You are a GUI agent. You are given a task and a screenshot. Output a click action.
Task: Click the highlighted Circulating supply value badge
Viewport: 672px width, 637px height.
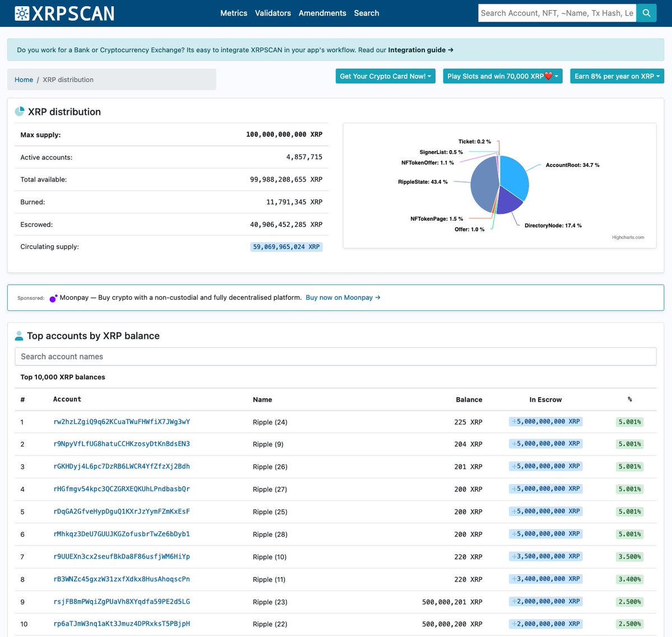click(286, 247)
